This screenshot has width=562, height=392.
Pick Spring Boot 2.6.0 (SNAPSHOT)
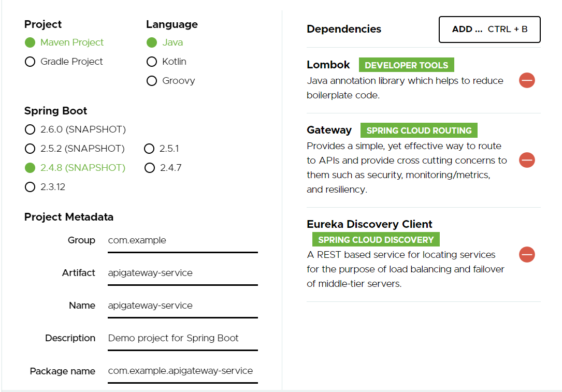(30, 129)
